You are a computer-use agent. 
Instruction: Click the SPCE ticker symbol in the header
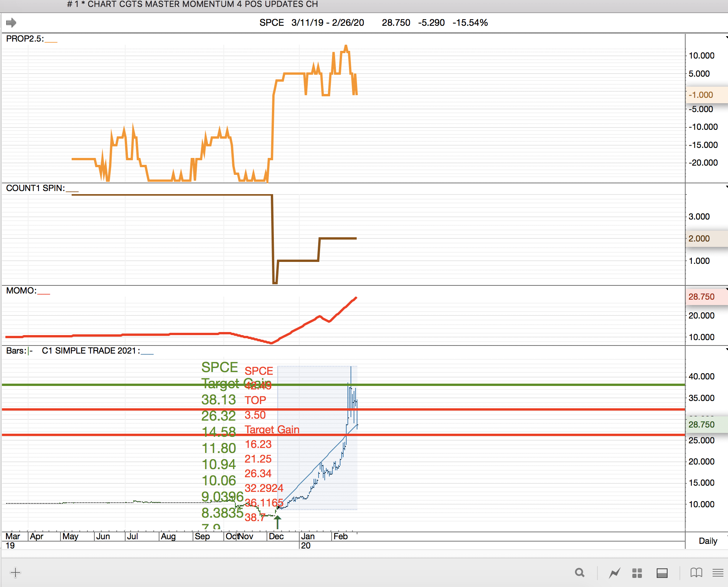point(272,23)
